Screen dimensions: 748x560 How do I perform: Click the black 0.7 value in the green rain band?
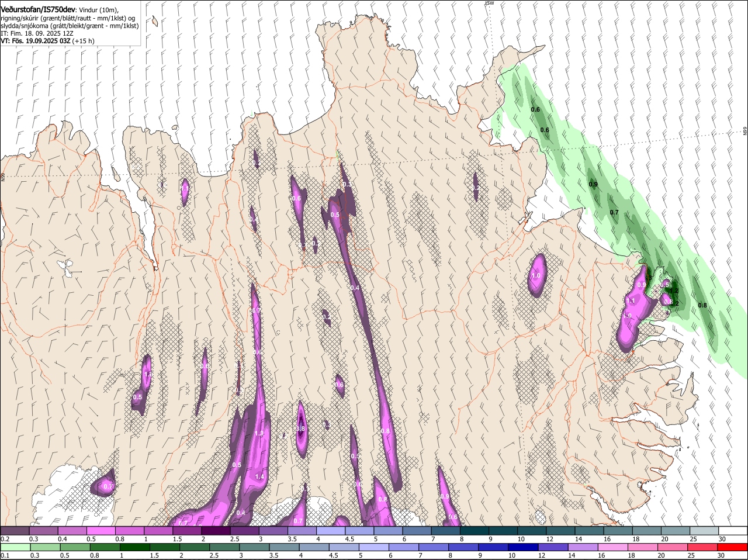coord(614,212)
